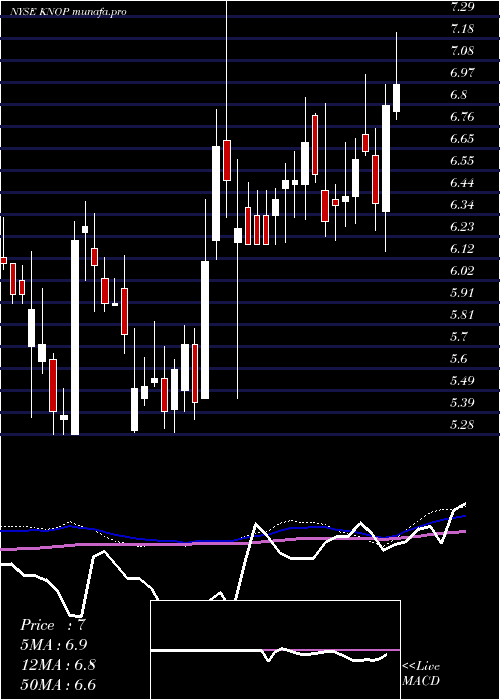Click the 5MA : 6.9 readout
Image resolution: width=500 pixels, height=700 pixels.
tap(54, 645)
